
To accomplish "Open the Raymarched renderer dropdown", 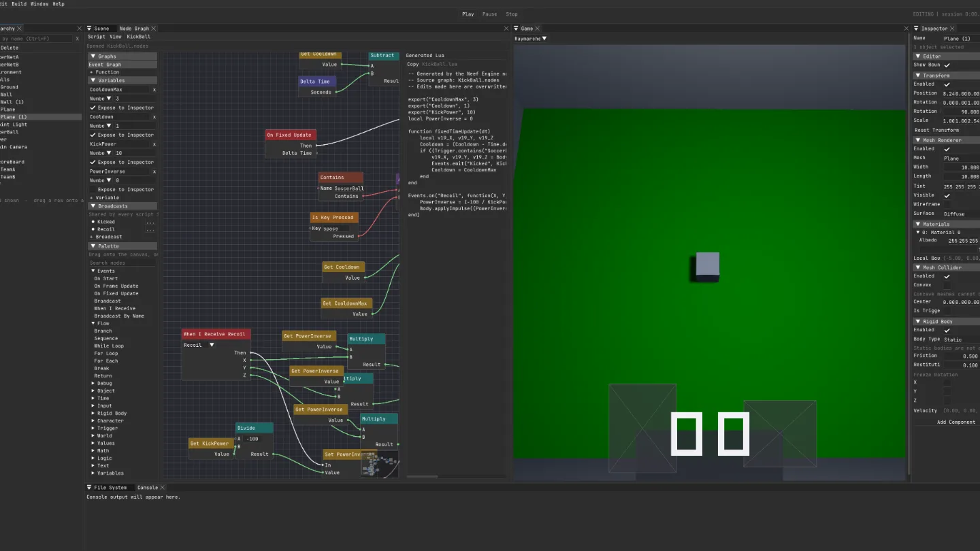I will (x=531, y=39).
